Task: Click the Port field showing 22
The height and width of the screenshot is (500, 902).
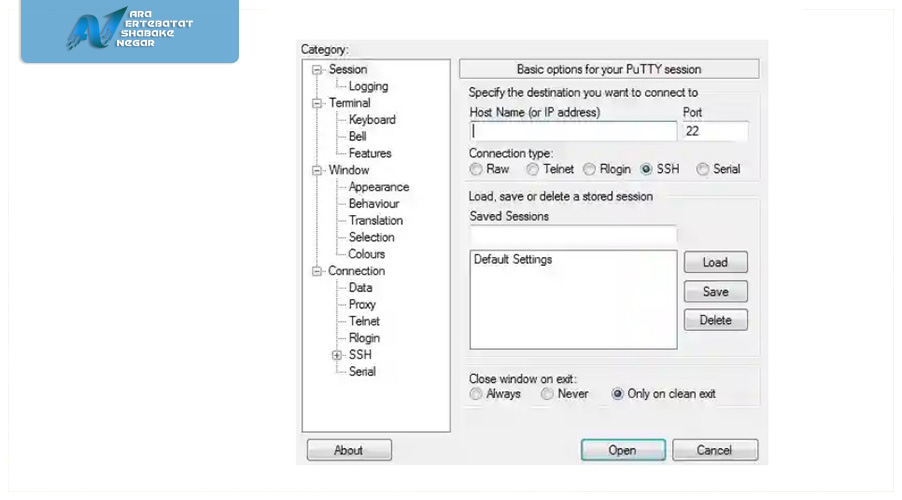Action: tap(715, 131)
